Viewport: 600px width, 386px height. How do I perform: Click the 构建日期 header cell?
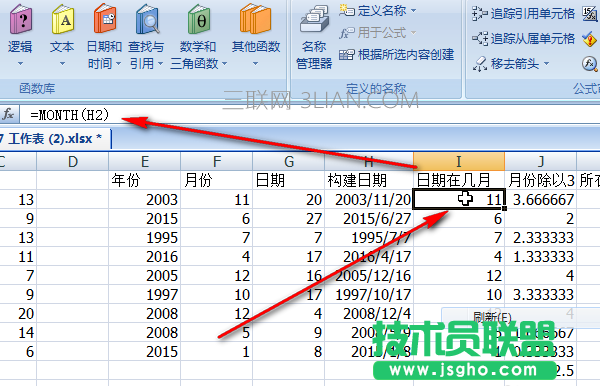click(x=369, y=180)
